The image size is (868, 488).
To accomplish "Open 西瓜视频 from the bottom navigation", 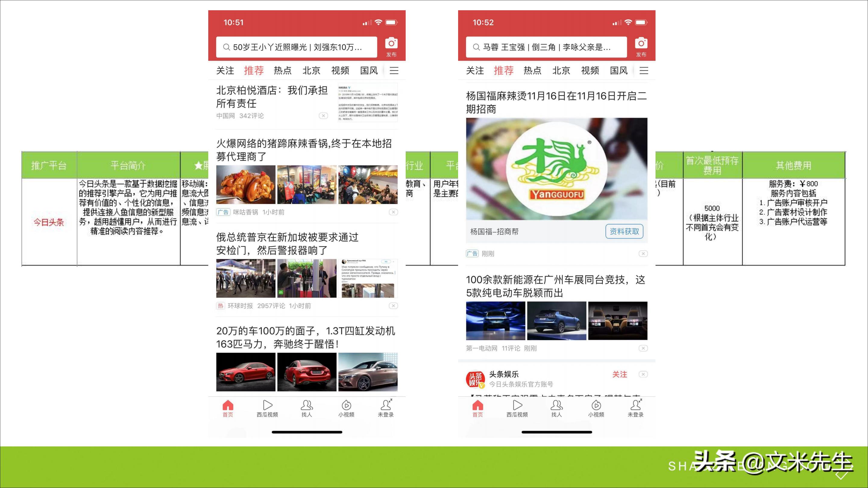I will tap(267, 408).
